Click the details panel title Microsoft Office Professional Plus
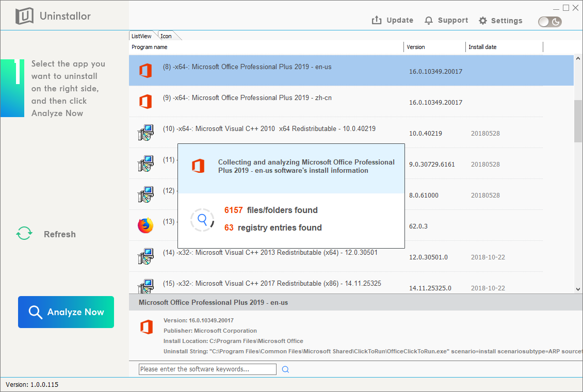This screenshot has height=392, width=583. (x=214, y=302)
